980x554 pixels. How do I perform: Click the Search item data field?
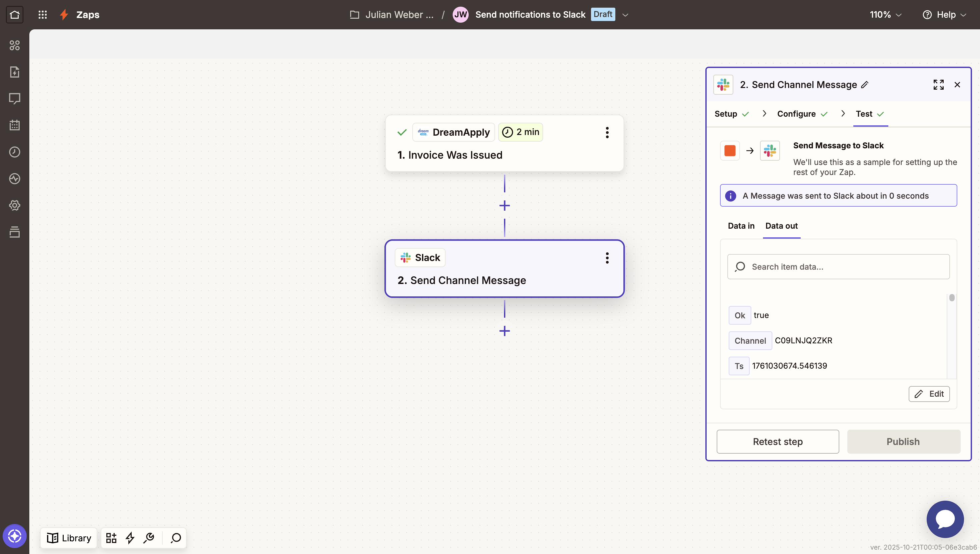pos(838,267)
